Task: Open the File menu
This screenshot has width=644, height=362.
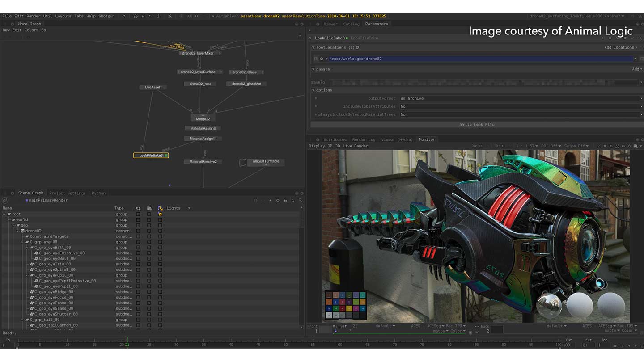Action: coord(7,16)
